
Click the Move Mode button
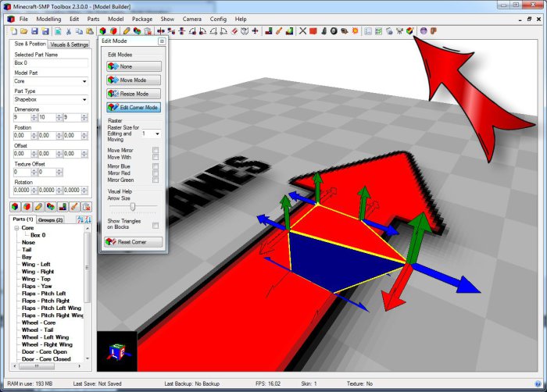pyautogui.click(x=134, y=80)
